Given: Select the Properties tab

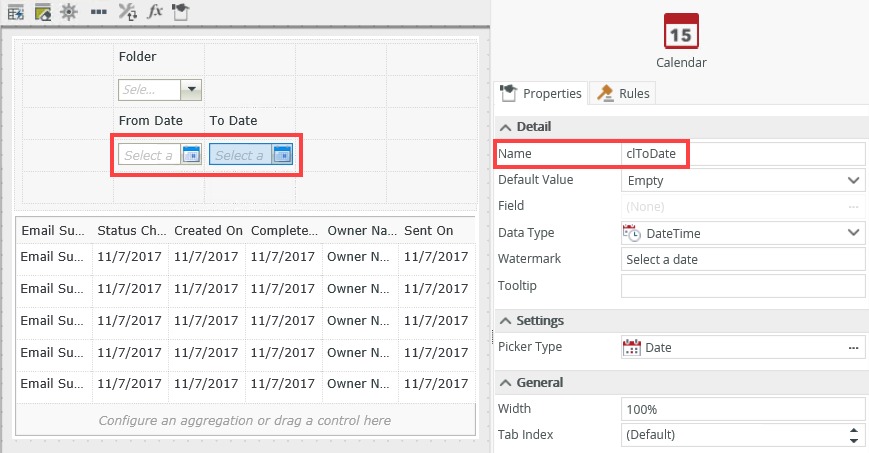Looking at the screenshot, I should [x=540, y=93].
